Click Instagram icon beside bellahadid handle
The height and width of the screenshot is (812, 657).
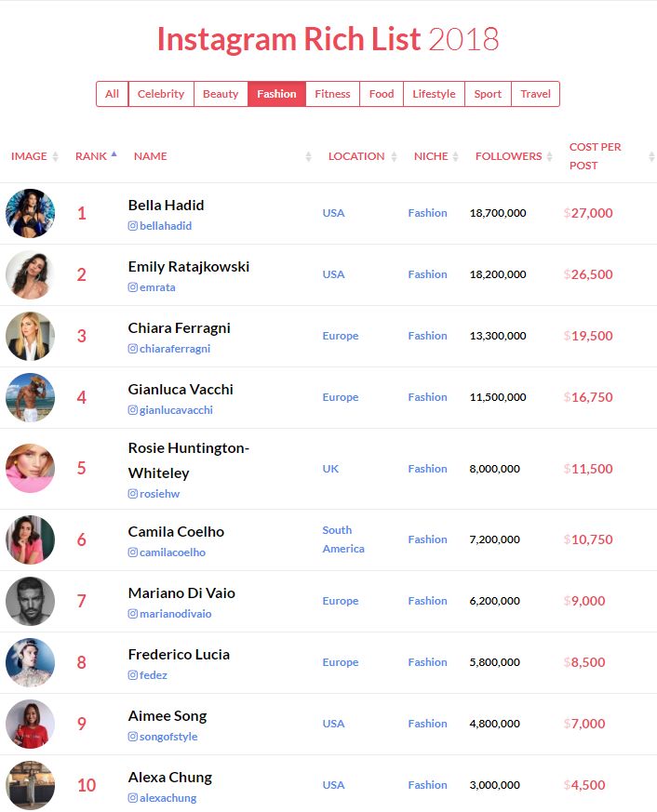point(133,226)
